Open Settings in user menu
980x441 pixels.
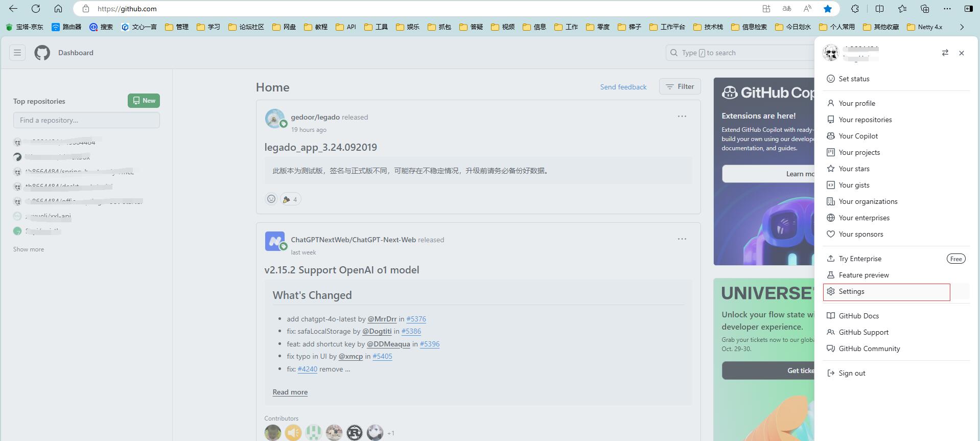(897, 291)
